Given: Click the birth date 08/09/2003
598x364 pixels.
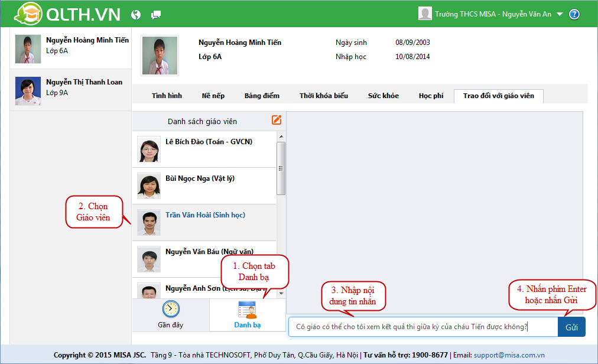Looking at the screenshot, I should [x=412, y=43].
